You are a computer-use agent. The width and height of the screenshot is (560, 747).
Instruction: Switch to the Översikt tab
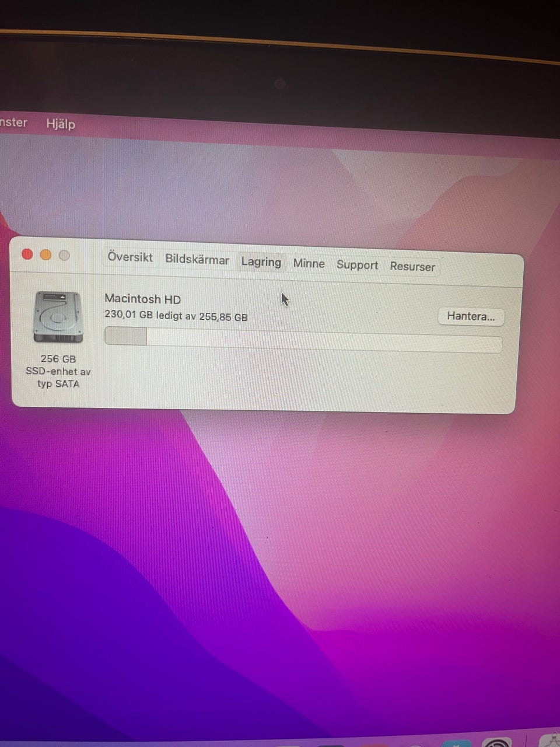[130, 257]
